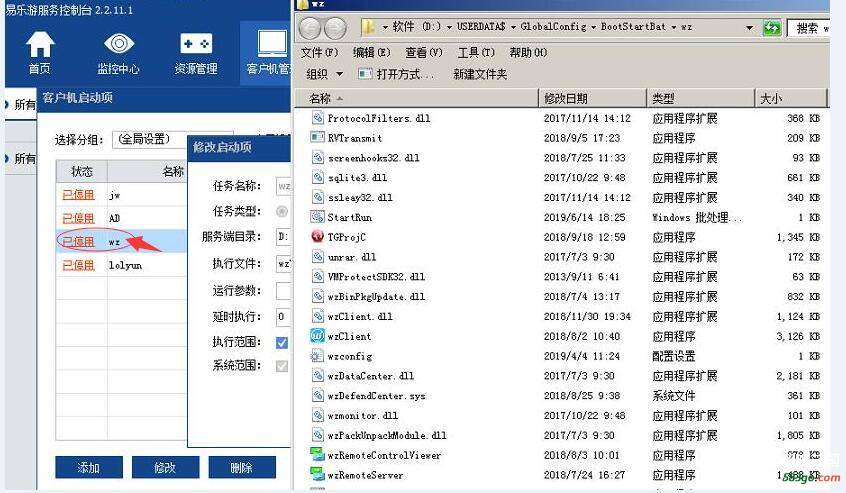Viewport: 846px width, 493px height.
Task: Expand the GlobalConfig breadcrumb arrow
Action: tap(593, 27)
